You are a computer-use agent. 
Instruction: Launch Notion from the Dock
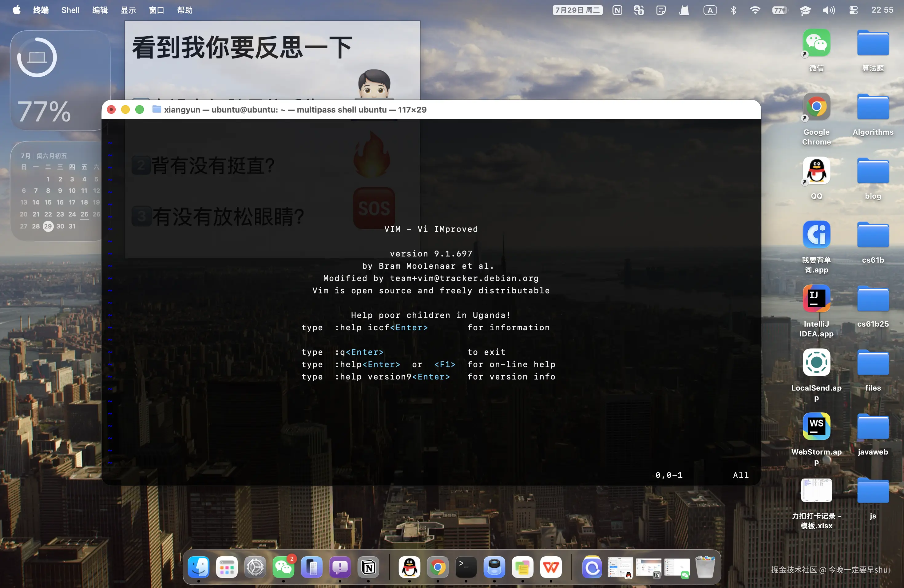pos(368,567)
